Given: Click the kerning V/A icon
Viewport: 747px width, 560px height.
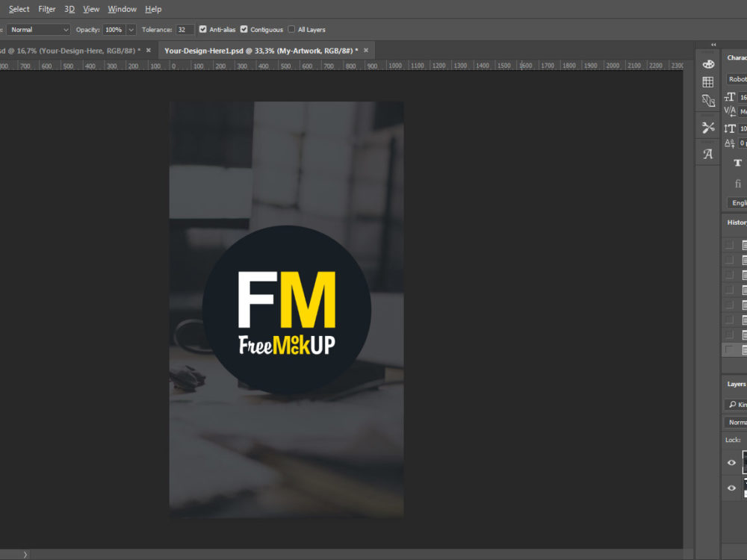Looking at the screenshot, I should pos(729,111).
